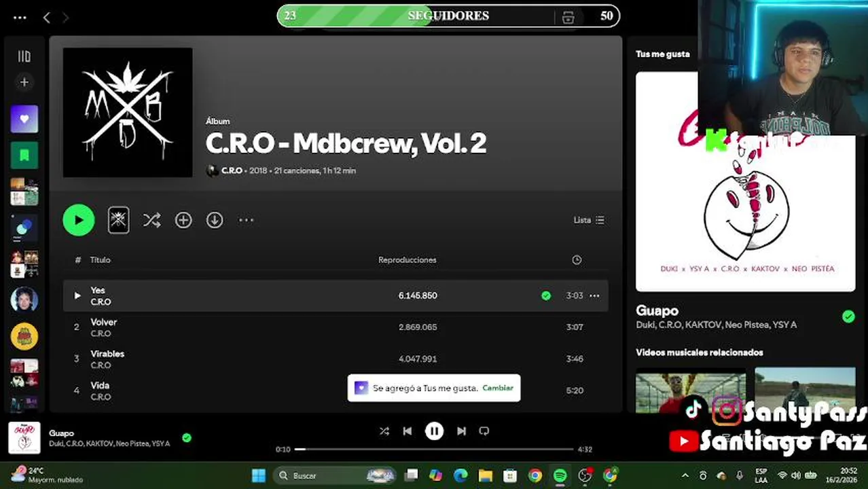Toggle liked check in bottom player bar
Screen dimensions: 868x489
pos(187,438)
